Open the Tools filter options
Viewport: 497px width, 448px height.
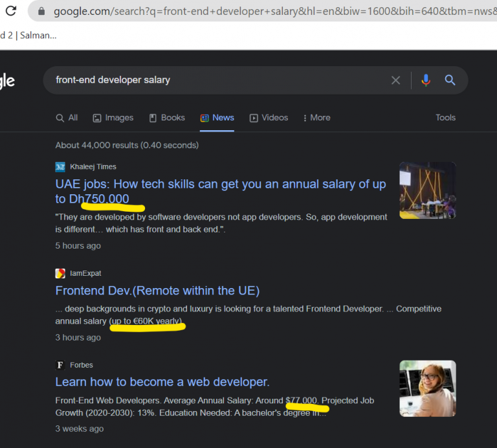click(445, 118)
